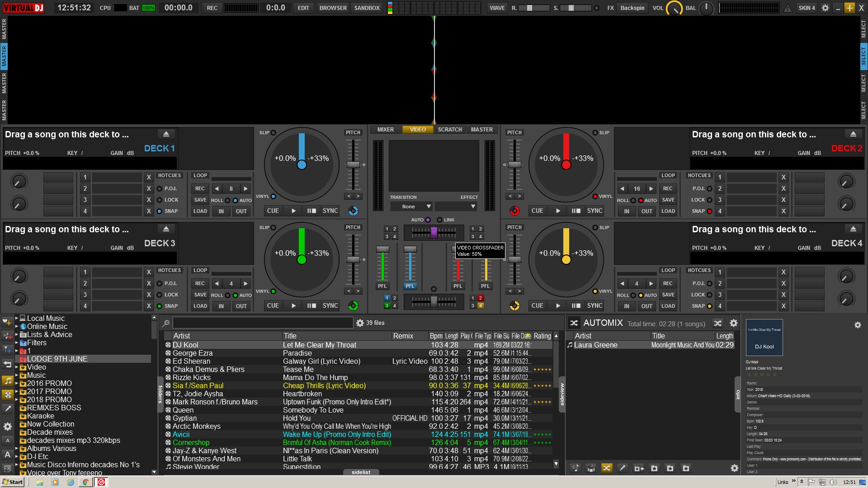
Task: Expand the Albums Various folder
Action: (x=17, y=449)
